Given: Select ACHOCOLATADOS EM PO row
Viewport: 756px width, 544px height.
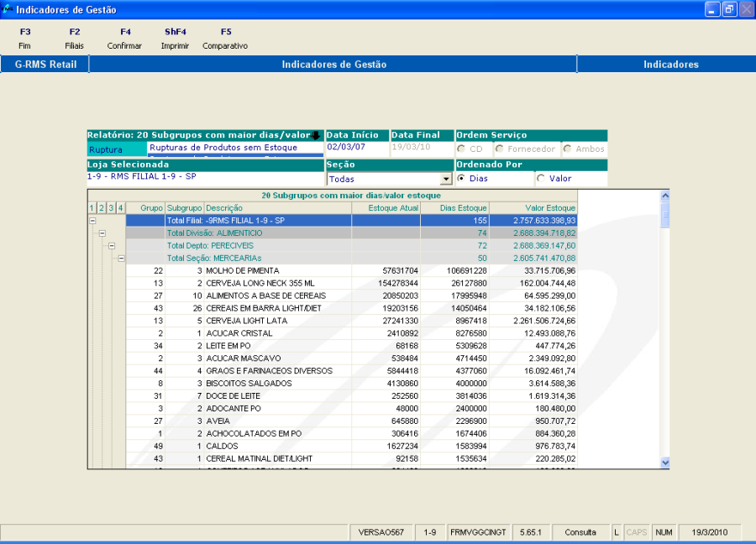Looking at the screenshot, I should [x=351, y=434].
